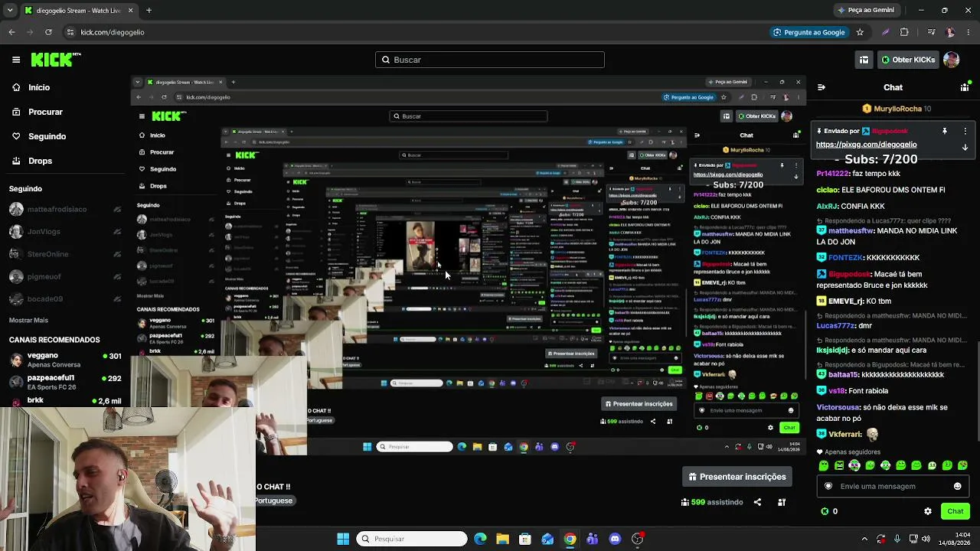Bookmark this page with the star icon
This screenshot has height=551, width=980.
(860, 32)
